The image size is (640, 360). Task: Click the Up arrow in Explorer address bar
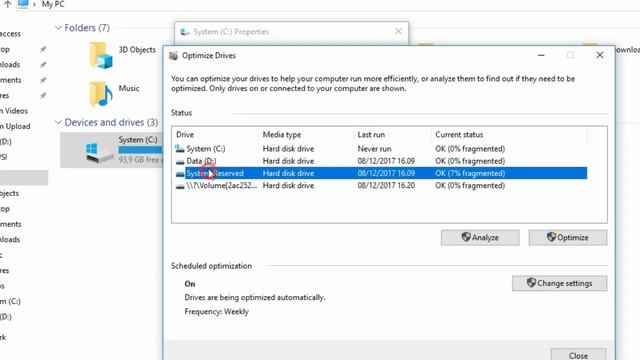pos(7,4)
